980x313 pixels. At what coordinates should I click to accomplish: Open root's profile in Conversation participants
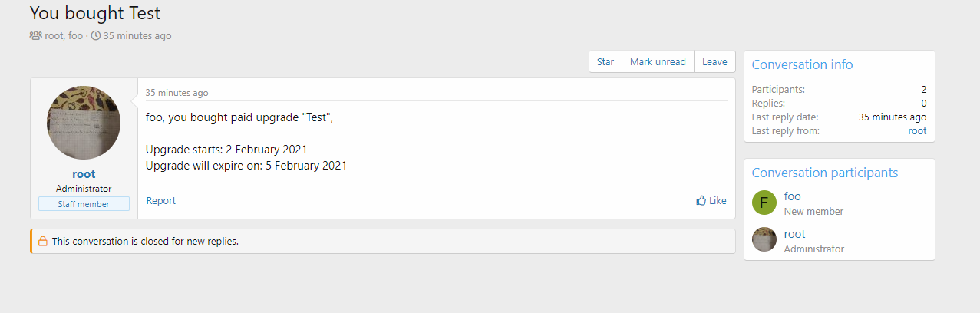[794, 234]
